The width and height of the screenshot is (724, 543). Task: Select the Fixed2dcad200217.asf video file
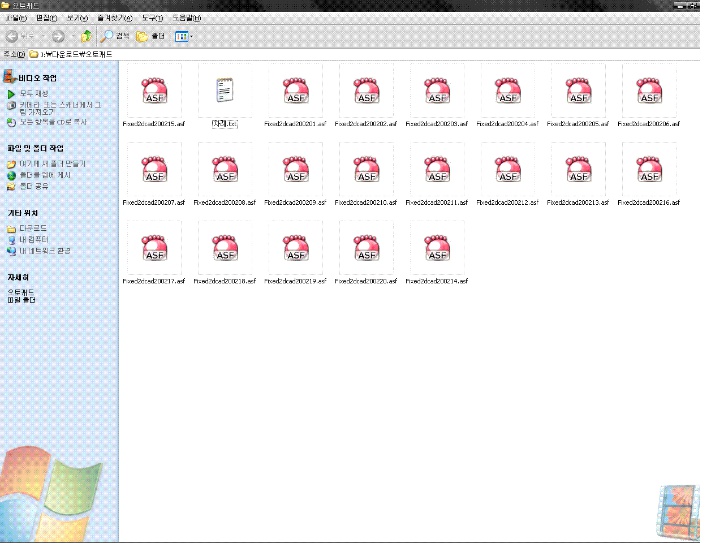coord(154,253)
